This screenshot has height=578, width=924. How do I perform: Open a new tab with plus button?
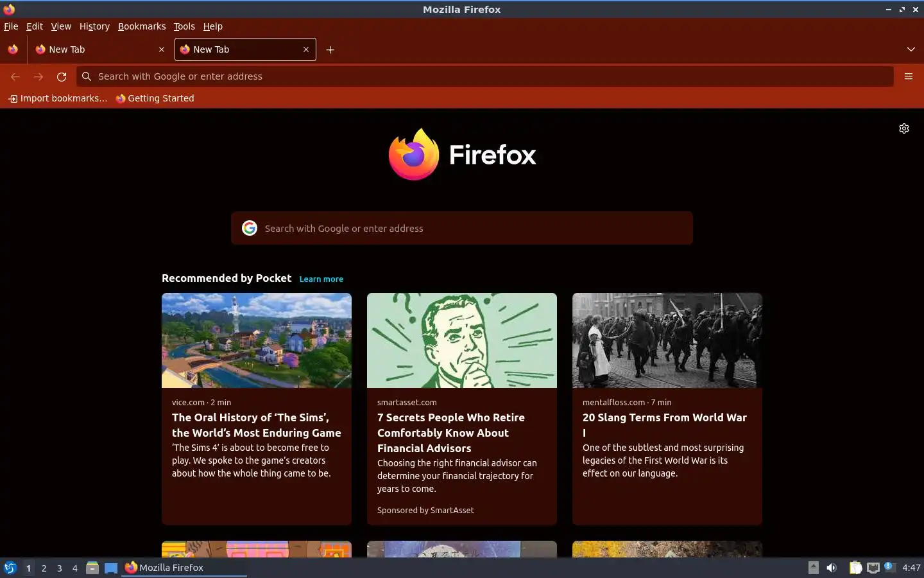[330, 49]
